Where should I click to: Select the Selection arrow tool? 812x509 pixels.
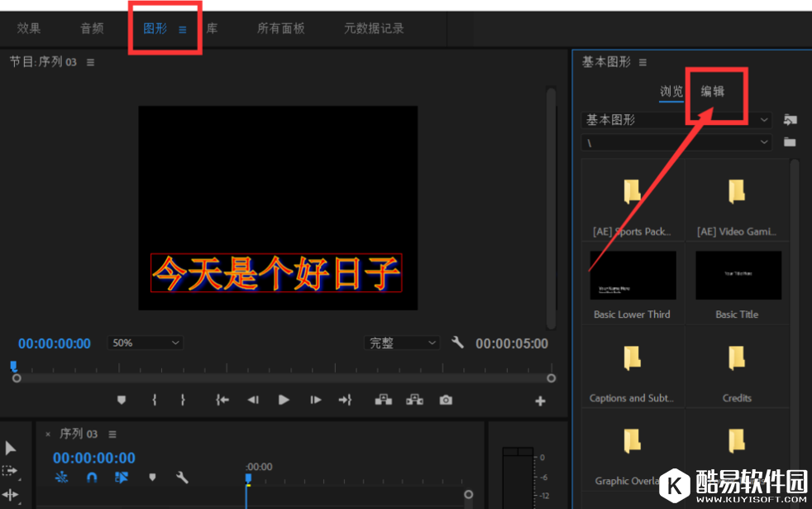click(11, 448)
